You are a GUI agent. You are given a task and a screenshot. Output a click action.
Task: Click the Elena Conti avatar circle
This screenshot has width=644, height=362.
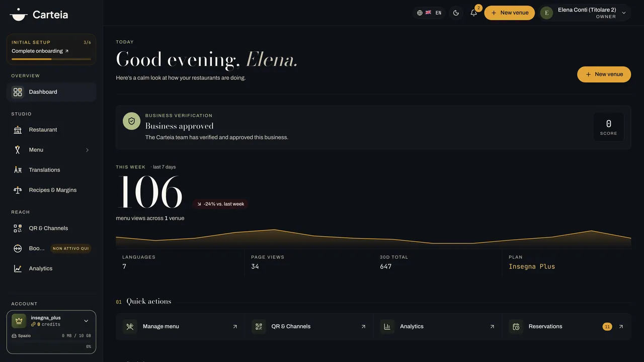[x=546, y=13]
